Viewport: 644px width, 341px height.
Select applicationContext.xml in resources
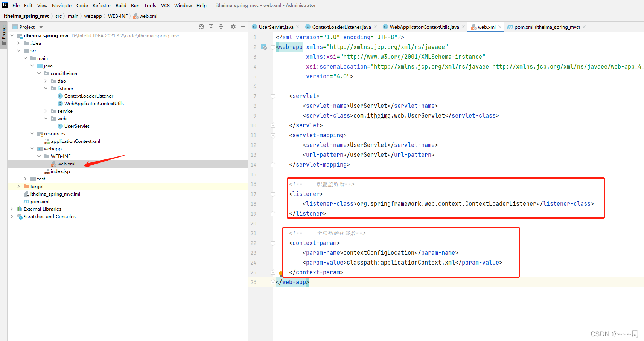(x=75, y=141)
